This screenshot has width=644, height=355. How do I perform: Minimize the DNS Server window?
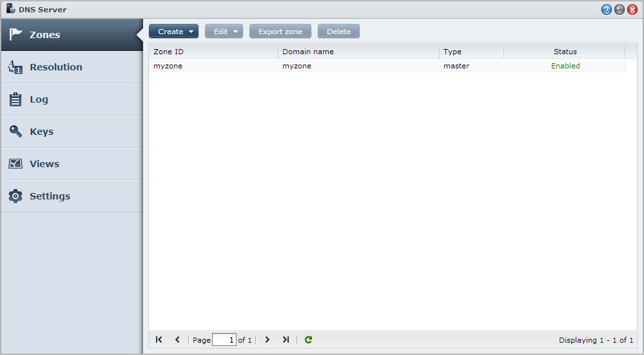click(x=620, y=10)
